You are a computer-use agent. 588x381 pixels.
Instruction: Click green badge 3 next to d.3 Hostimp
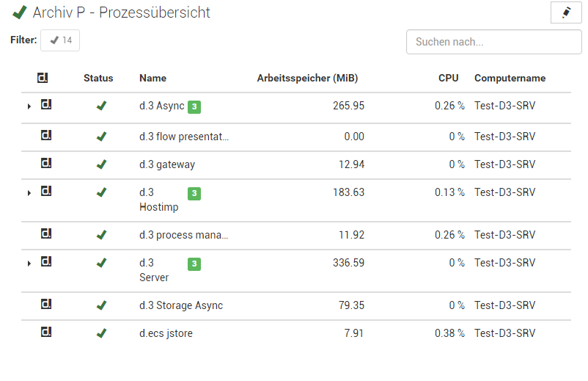194,194
